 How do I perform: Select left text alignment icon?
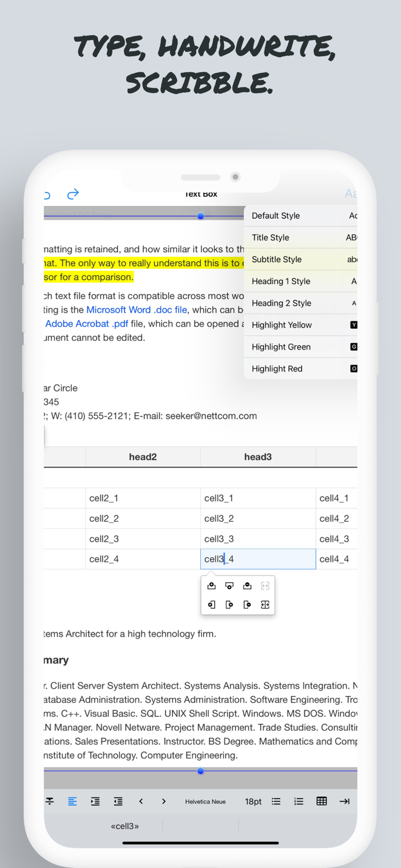point(72,801)
